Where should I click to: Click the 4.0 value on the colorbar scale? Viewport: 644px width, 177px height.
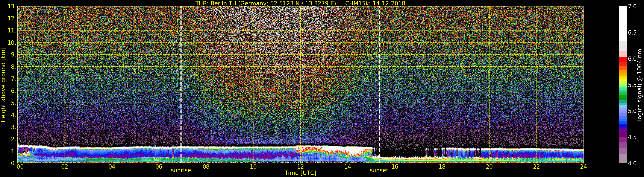click(632, 163)
